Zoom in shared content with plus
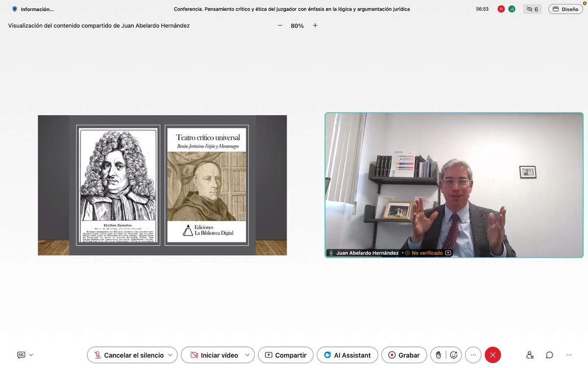The width and height of the screenshot is (588, 368). pyautogui.click(x=315, y=26)
